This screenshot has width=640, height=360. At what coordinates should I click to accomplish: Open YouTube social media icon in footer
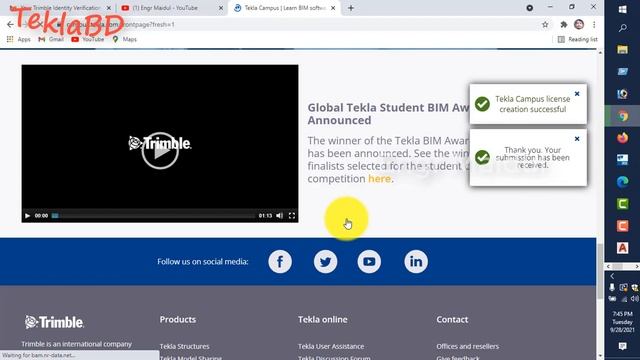pos(369,262)
